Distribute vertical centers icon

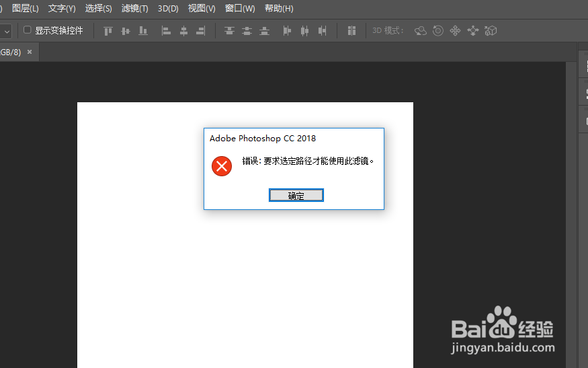click(x=247, y=31)
